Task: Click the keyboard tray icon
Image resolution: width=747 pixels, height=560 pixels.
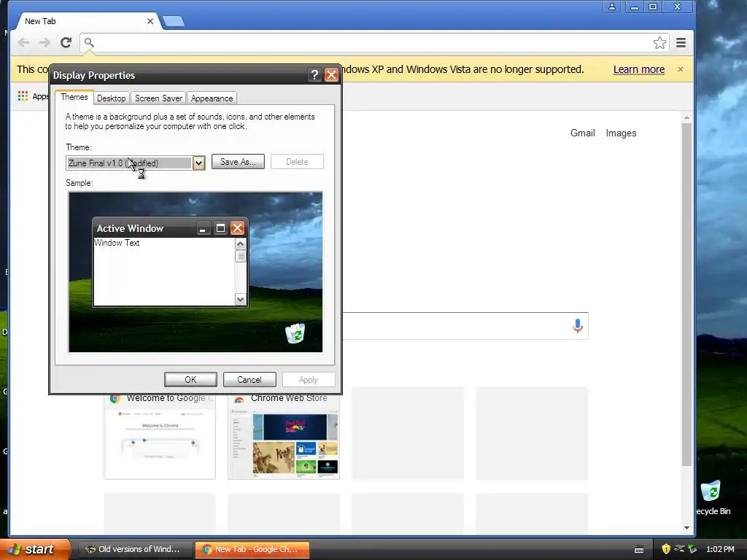Action: (639, 550)
